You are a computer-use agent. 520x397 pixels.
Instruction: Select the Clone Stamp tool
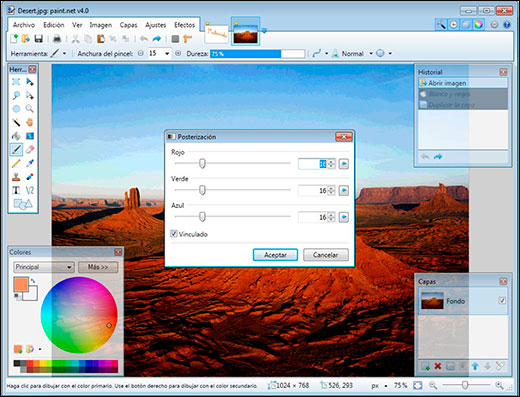[16, 177]
